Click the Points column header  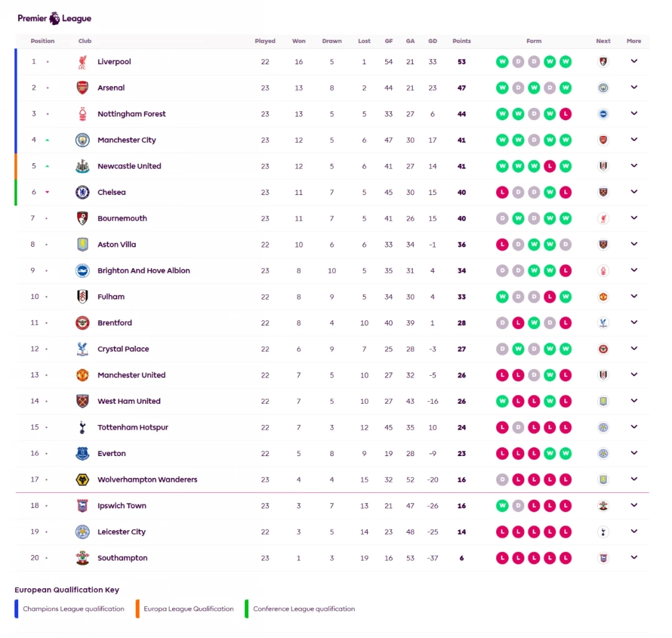461,41
